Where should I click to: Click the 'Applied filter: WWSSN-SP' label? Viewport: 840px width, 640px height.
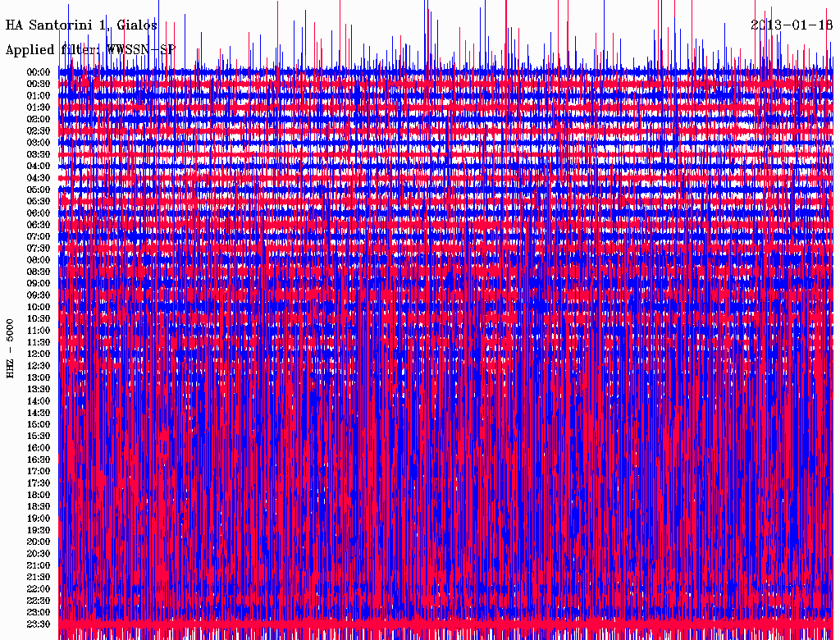(x=90, y=50)
